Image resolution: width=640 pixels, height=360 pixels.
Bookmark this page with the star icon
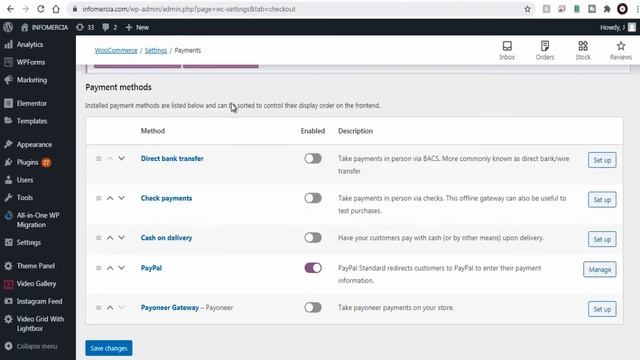(x=527, y=9)
